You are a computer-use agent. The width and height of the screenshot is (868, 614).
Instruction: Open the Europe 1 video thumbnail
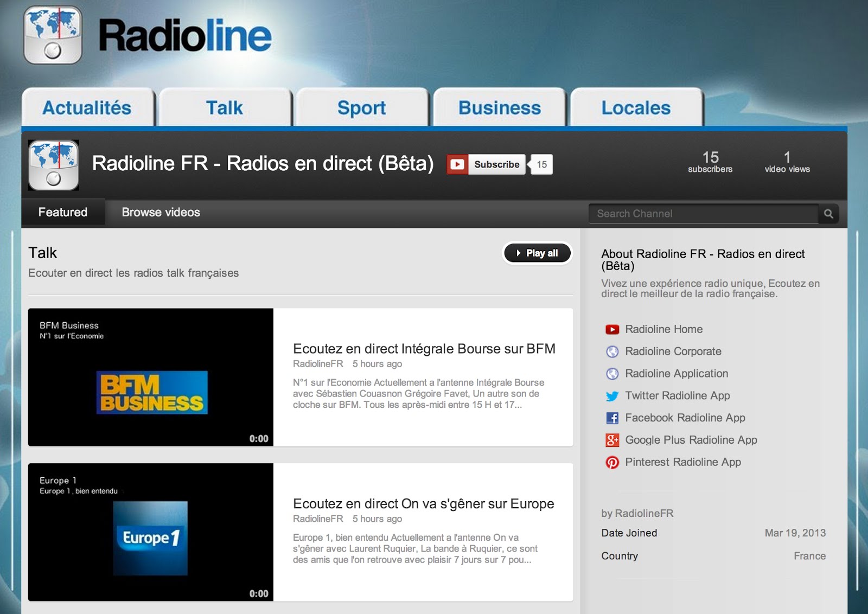(x=151, y=532)
